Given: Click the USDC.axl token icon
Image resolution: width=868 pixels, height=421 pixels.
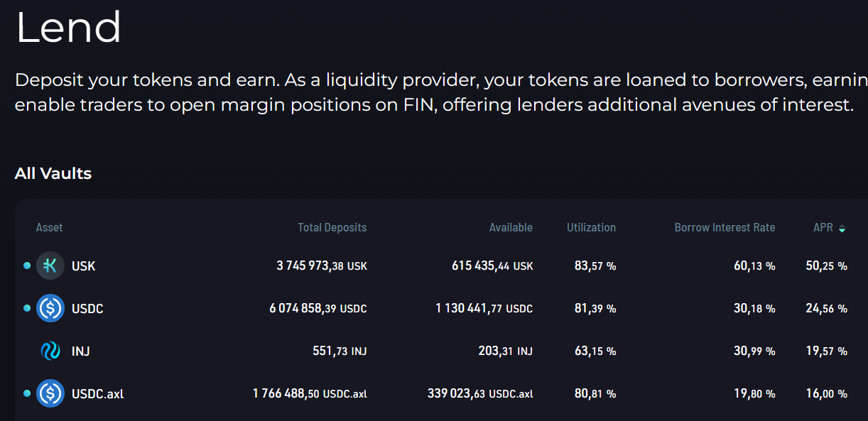Looking at the screenshot, I should [50, 393].
